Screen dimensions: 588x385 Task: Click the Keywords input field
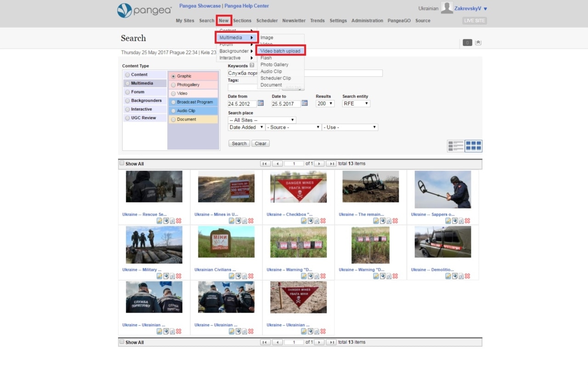tap(305, 73)
